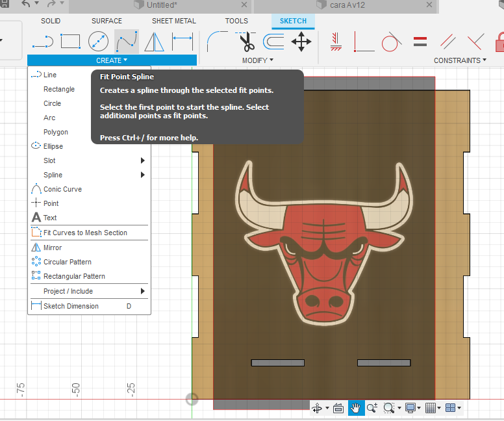
Task: Select the Rectangle tool icon in toolbar
Action: pyautogui.click(x=70, y=42)
